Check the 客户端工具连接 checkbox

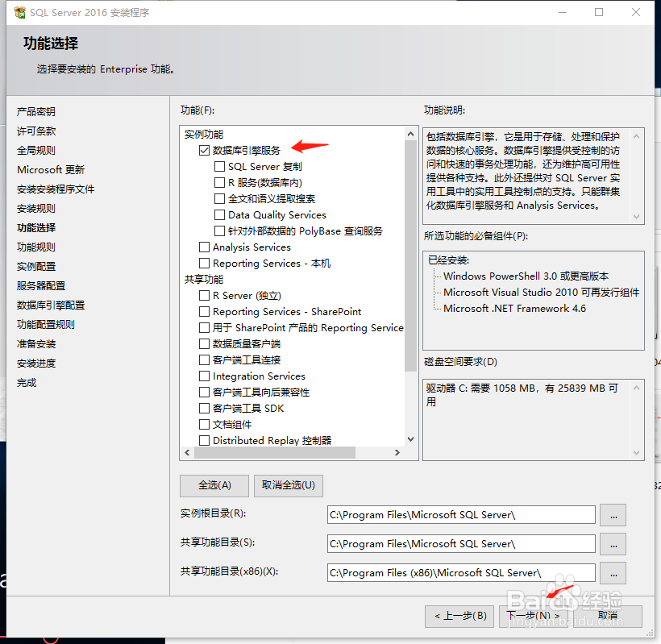coord(205,360)
